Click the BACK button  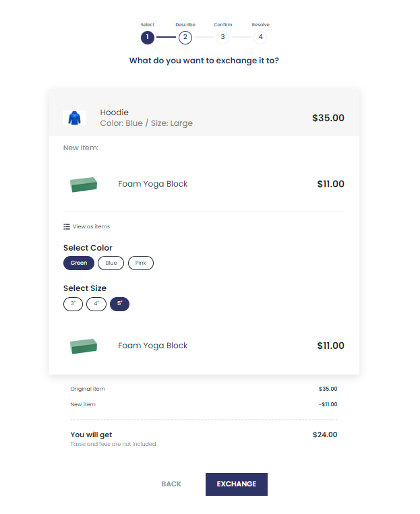coord(171,484)
